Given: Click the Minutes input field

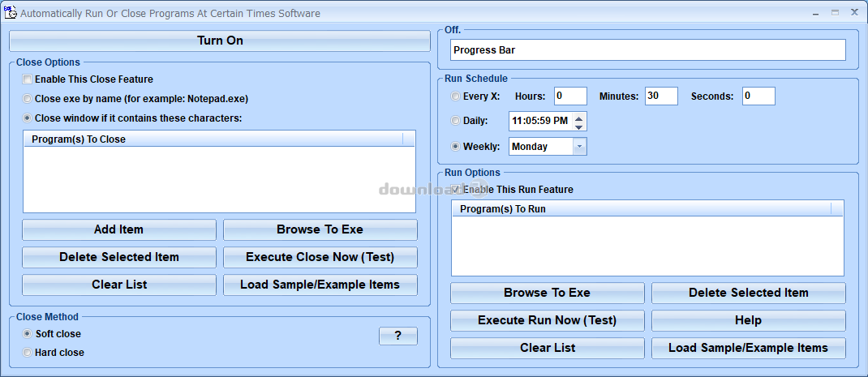Looking at the screenshot, I should 661,96.
